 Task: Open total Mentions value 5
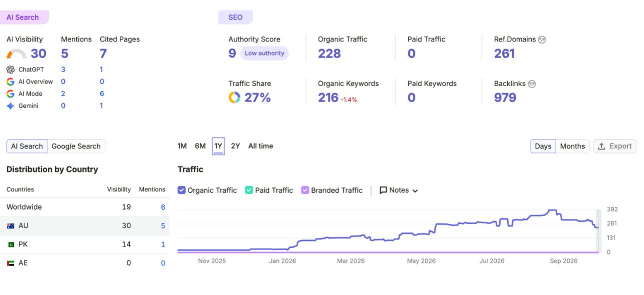(x=65, y=53)
